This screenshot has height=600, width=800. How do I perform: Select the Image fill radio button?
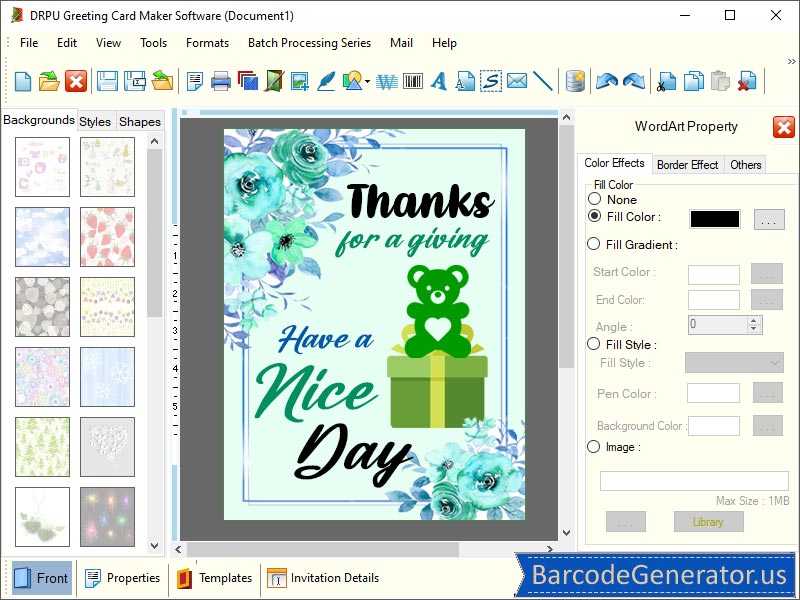tap(593, 447)
